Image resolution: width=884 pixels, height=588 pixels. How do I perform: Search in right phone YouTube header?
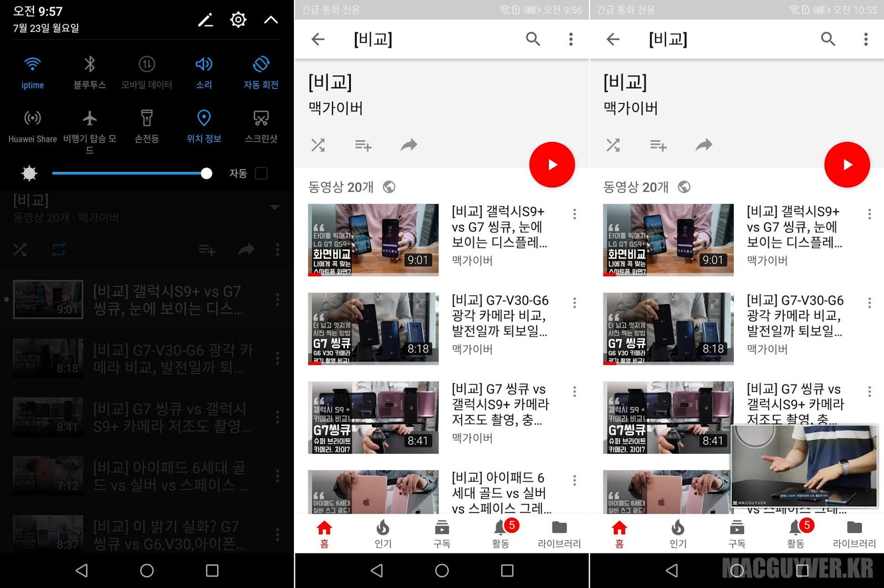pos(828,39)
